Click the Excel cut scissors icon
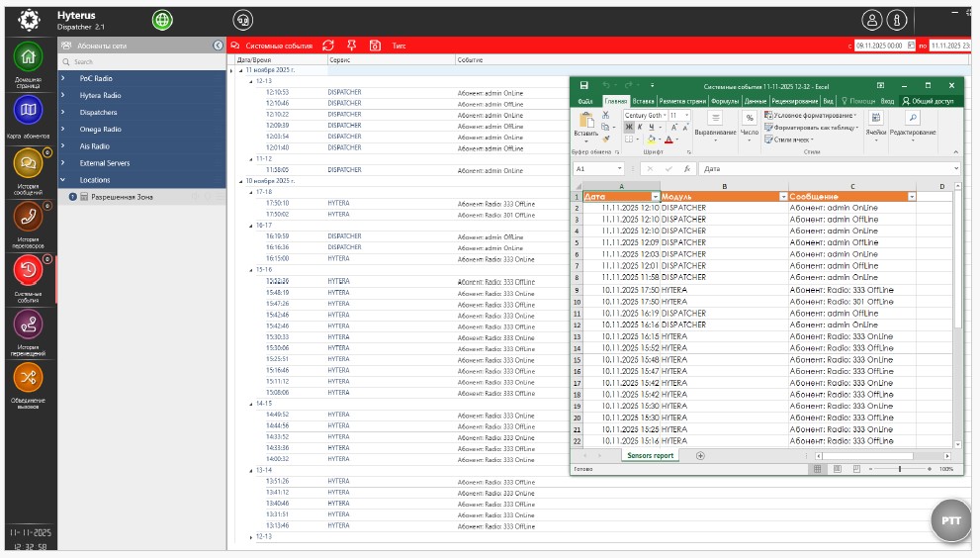Image resolution: width=980 pixels, height=558 pixels. pos(605,115)
